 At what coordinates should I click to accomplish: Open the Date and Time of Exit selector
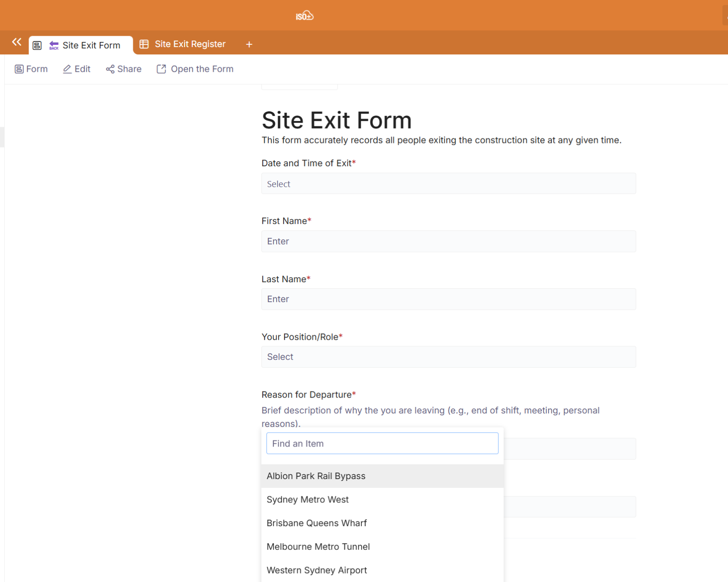(x=448, y=184)
